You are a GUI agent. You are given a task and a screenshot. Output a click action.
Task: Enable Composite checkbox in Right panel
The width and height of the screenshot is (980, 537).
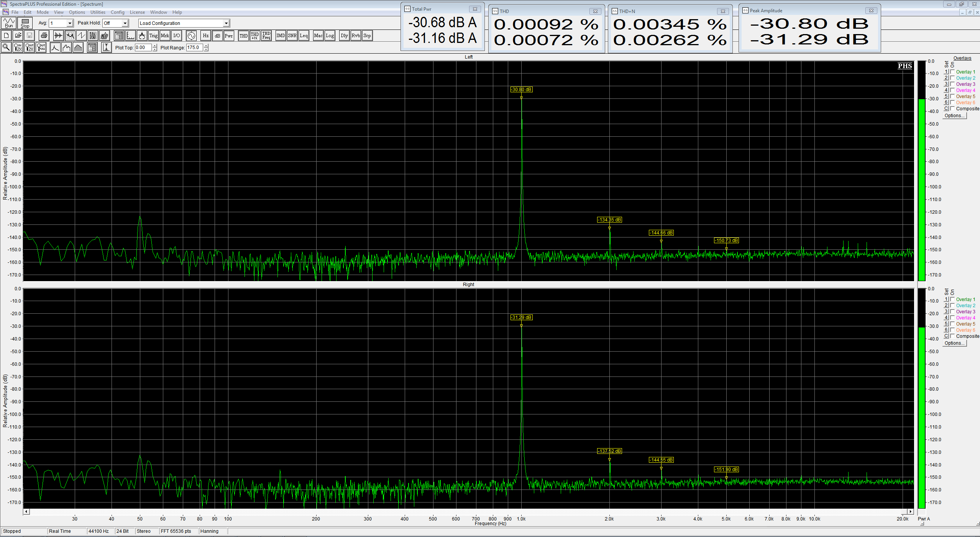point(952,336)
